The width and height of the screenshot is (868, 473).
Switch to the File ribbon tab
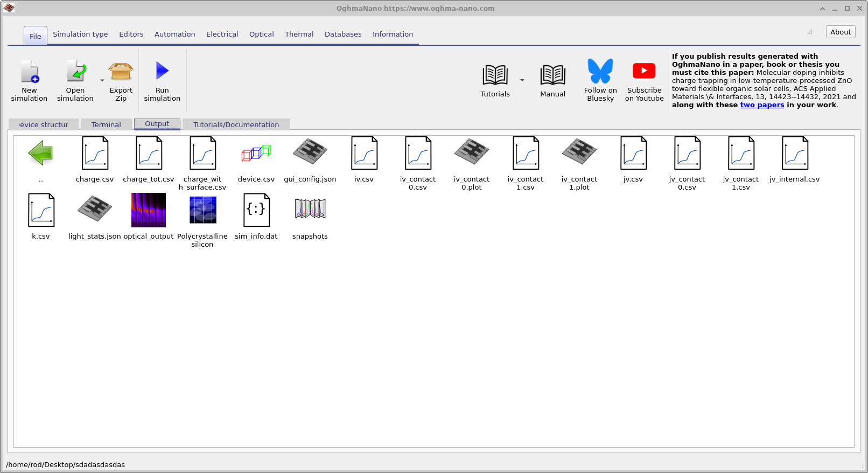36,36
